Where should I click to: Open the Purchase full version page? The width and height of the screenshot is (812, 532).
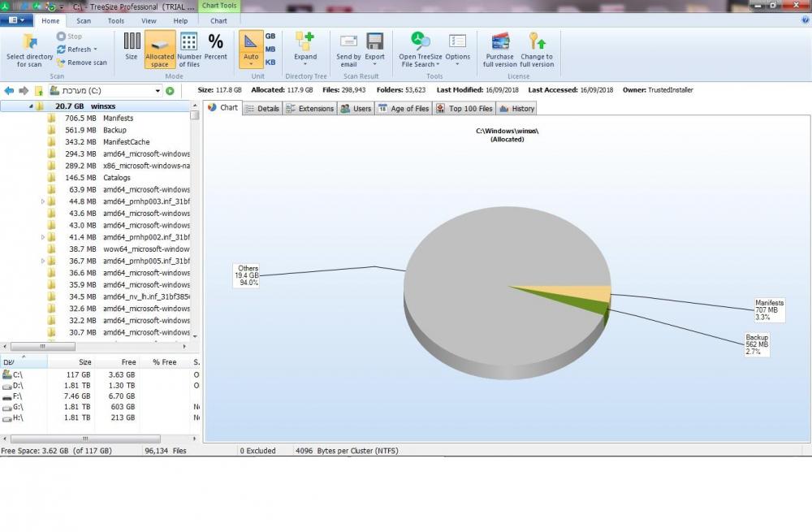[x=499, y=50]
